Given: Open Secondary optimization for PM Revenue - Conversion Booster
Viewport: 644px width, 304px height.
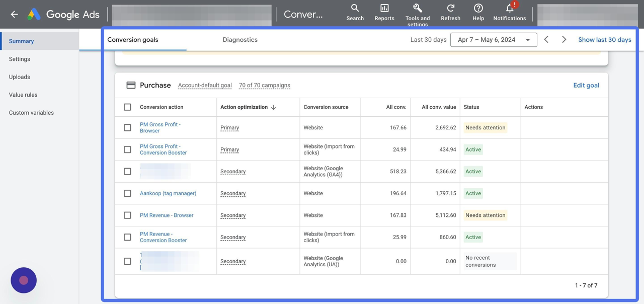Looking at the screenshot, I should pos(233,237).
